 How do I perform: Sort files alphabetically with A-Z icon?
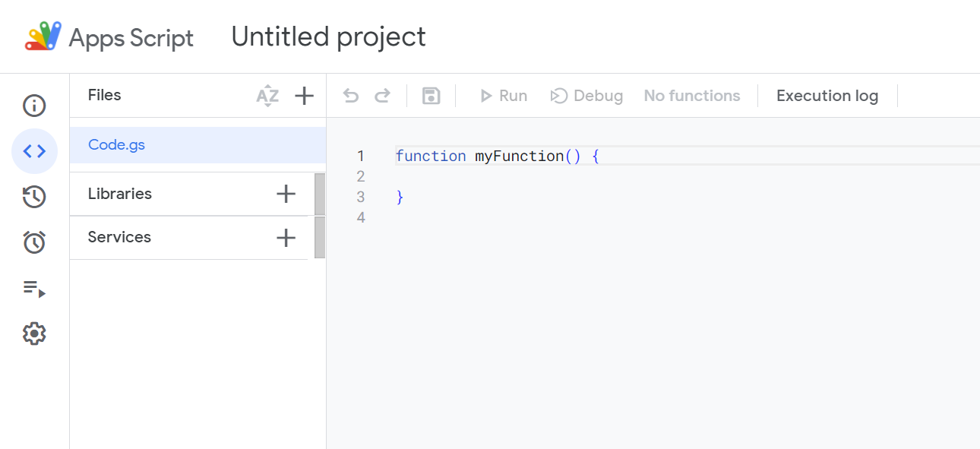(267, 95)
